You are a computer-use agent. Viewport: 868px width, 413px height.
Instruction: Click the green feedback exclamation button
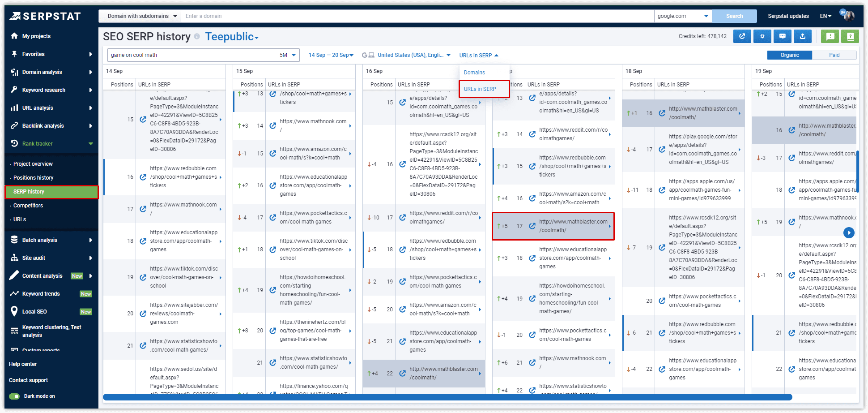pyautogui.click(x=830, y=36)
